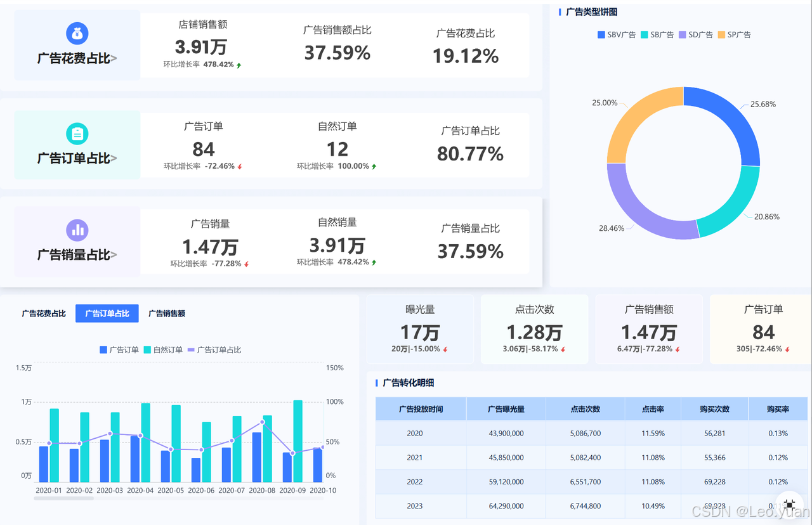Toggle the 广告订单 bar chart legend entry
812x525 pixels.
(119, 350)
